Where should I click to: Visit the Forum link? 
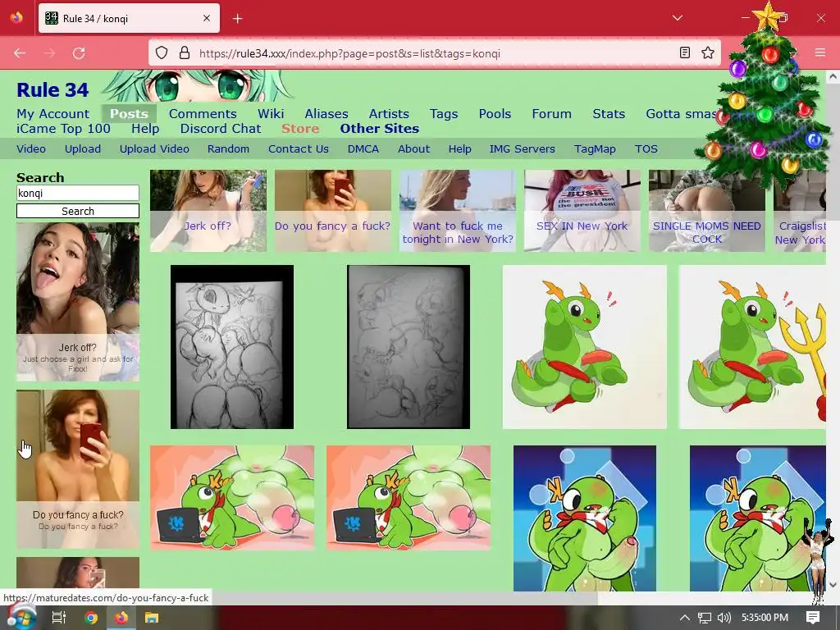tap(552, 113)
